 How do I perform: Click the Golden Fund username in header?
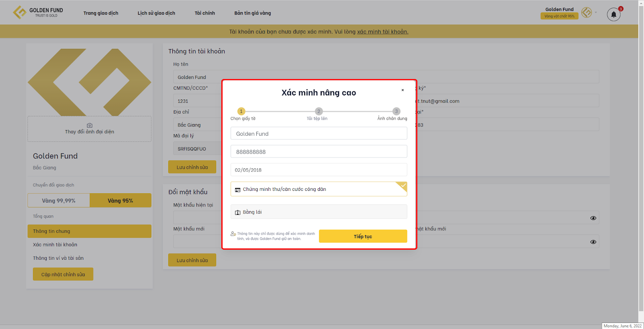(559, 9)
